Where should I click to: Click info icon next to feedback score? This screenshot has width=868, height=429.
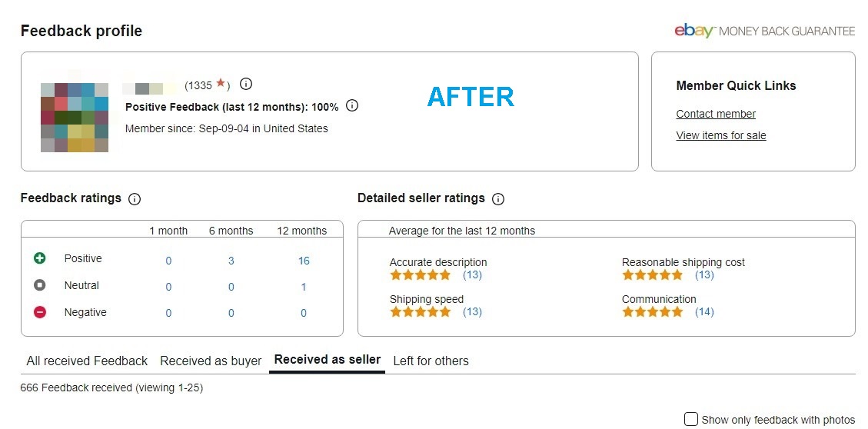246,85
